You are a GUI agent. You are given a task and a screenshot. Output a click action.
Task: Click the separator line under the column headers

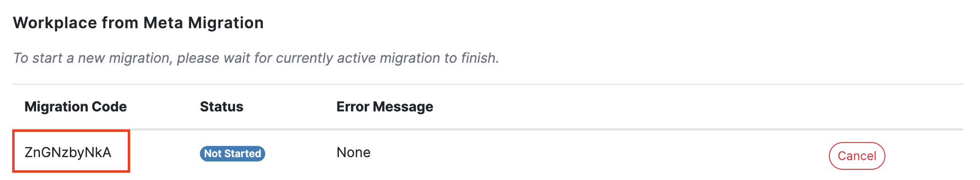click(488, 129)
